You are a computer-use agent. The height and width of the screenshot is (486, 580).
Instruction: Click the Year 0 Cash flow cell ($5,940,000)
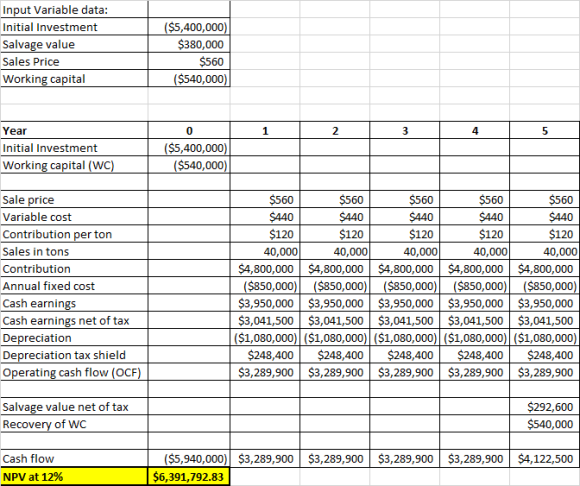[x=189, y=459]
